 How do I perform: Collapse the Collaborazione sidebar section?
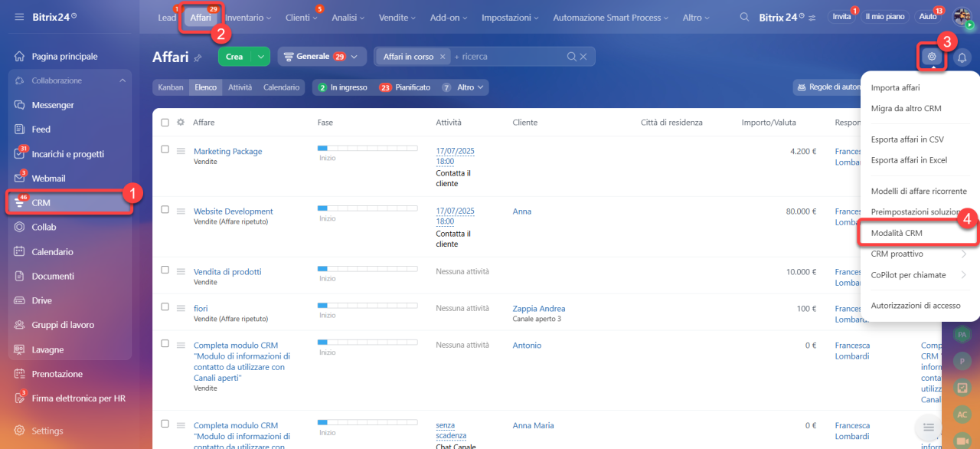[122, 80]
